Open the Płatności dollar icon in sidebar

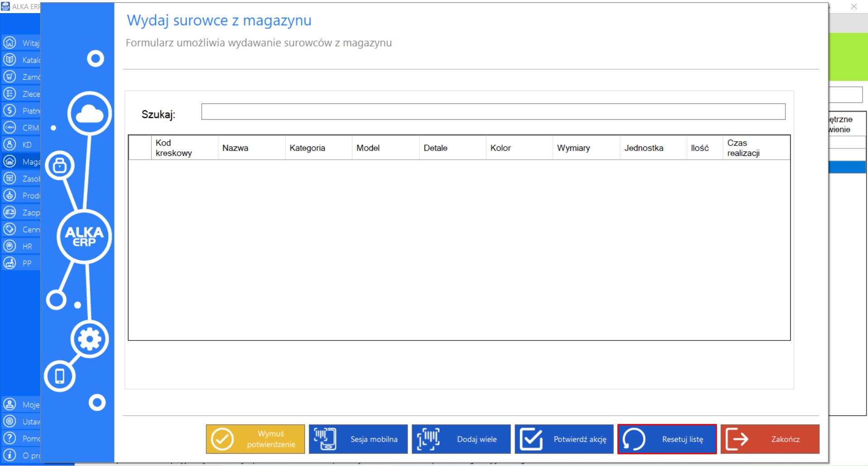tap(9, 110)
